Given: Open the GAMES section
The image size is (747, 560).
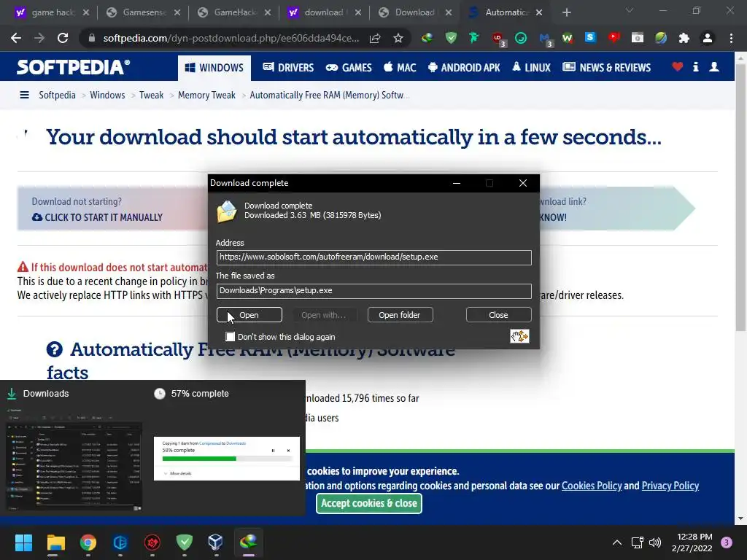Looking at the screenshot, I should point(349,68).
